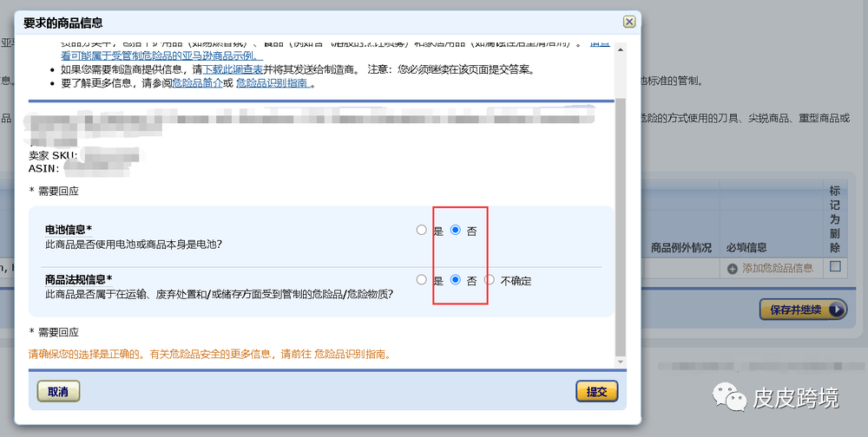Click the dialog scrollbar up arrow
The height and width of the screenshot is (437, 868).
coord(620,49)
